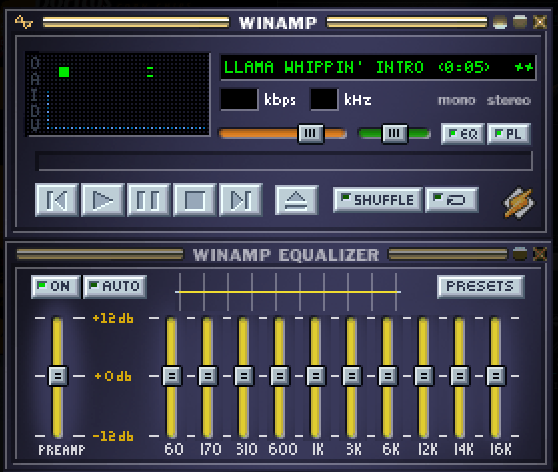This screenshot has height=472, width=558.
Task: Pause the current track
Action: coord(148,200)
